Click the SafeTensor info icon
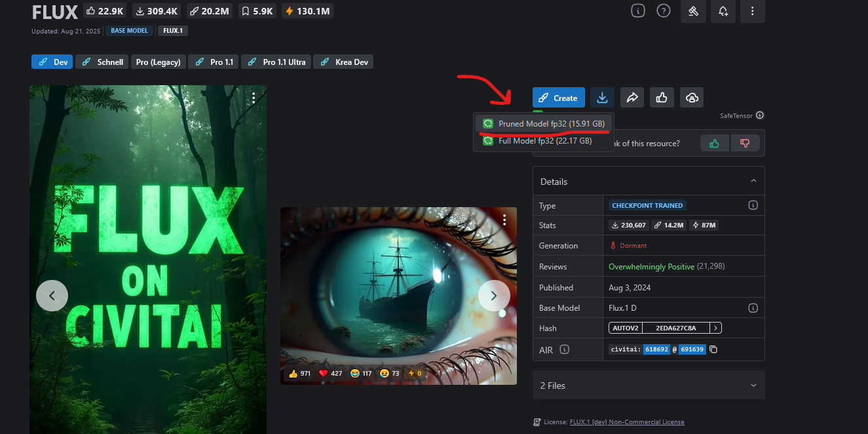The image size is (868, 434). (760, 115)
